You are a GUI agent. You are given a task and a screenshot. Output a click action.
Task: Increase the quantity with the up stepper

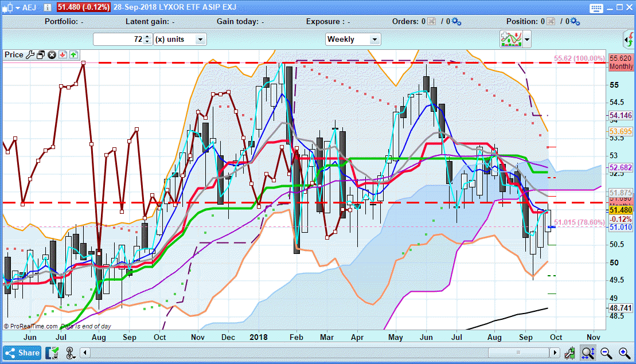click(147, 37)
